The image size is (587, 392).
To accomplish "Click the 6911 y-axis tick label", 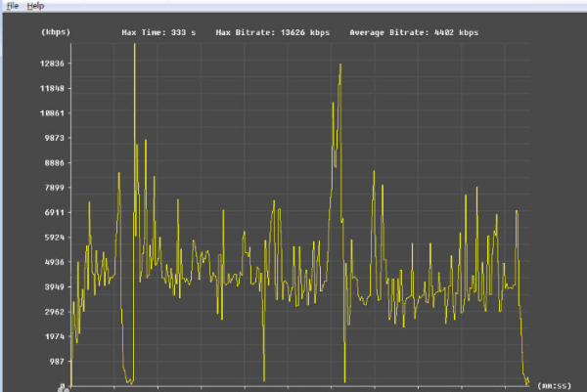I will [x=54, y=212].
